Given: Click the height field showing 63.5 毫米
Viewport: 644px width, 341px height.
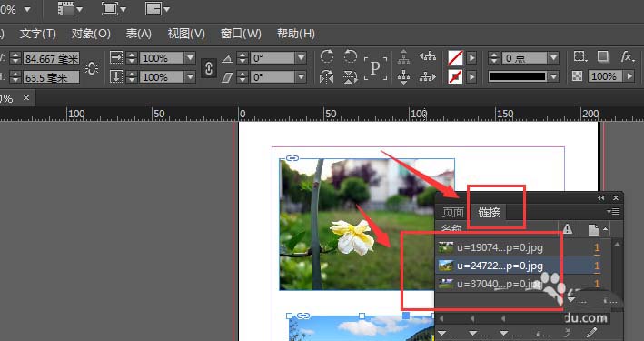Looking at the screenshot, I should 52,77.
